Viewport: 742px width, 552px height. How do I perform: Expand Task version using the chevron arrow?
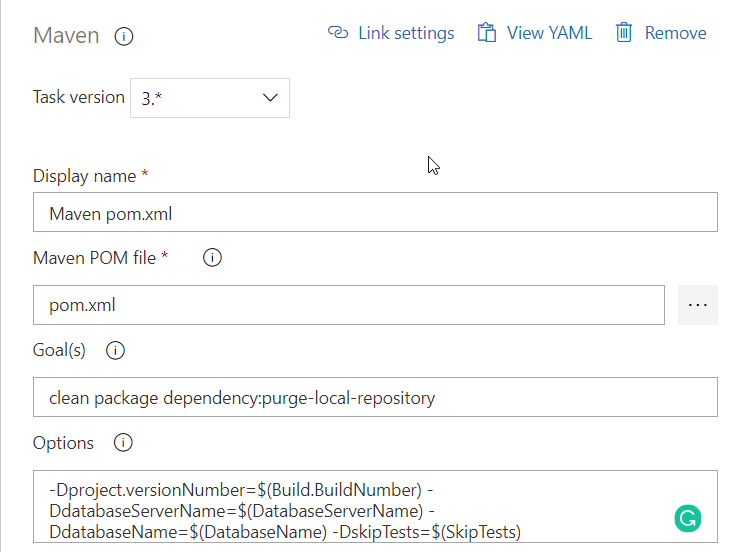[270, 98]
